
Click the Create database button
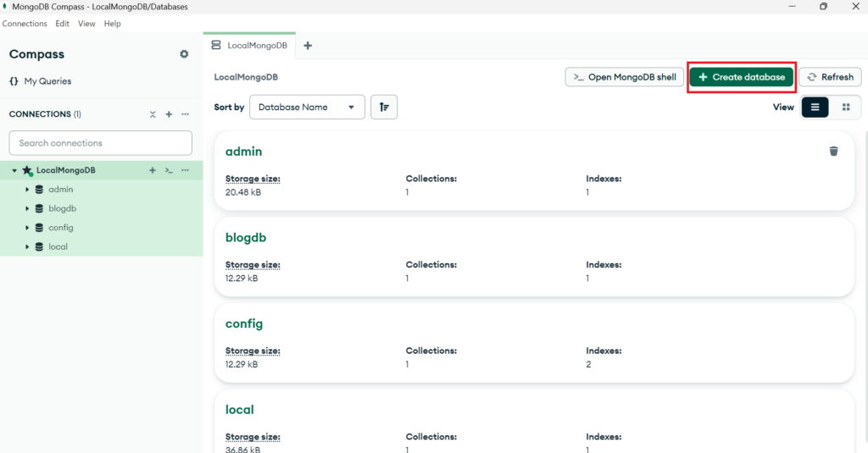coord(741,77)
